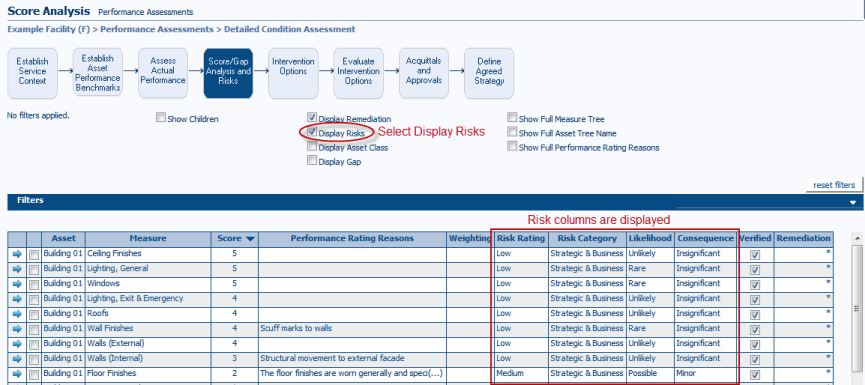Screen dimensions: 865x385
Task: Select row checkbox for Windows
Action: [34, 285]
